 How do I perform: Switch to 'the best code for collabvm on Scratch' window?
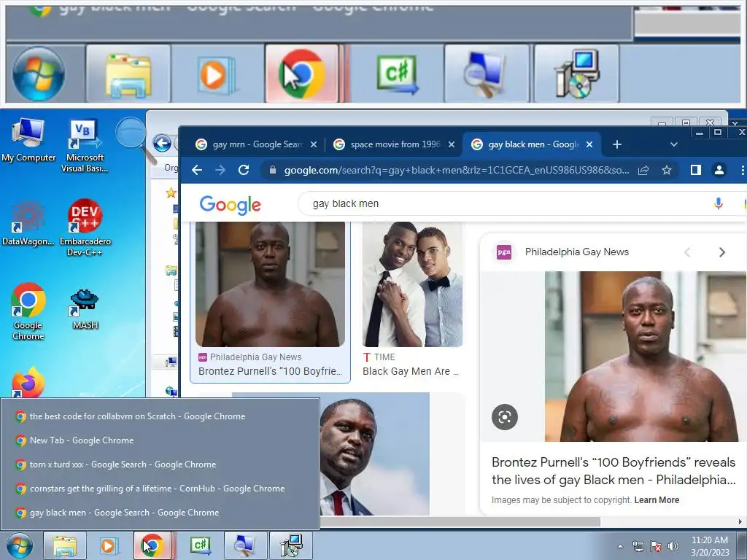coord(160,416)
